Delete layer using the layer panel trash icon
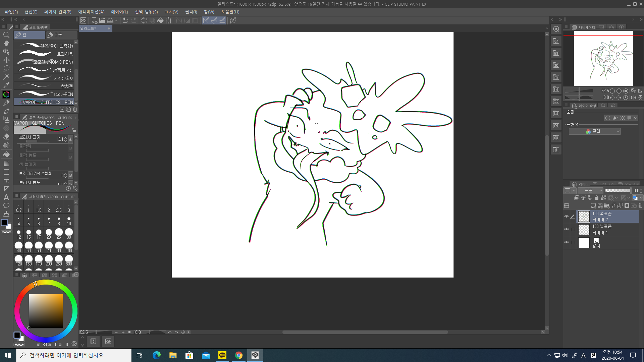This screenshot has height=362, width=644. [640, 206]
